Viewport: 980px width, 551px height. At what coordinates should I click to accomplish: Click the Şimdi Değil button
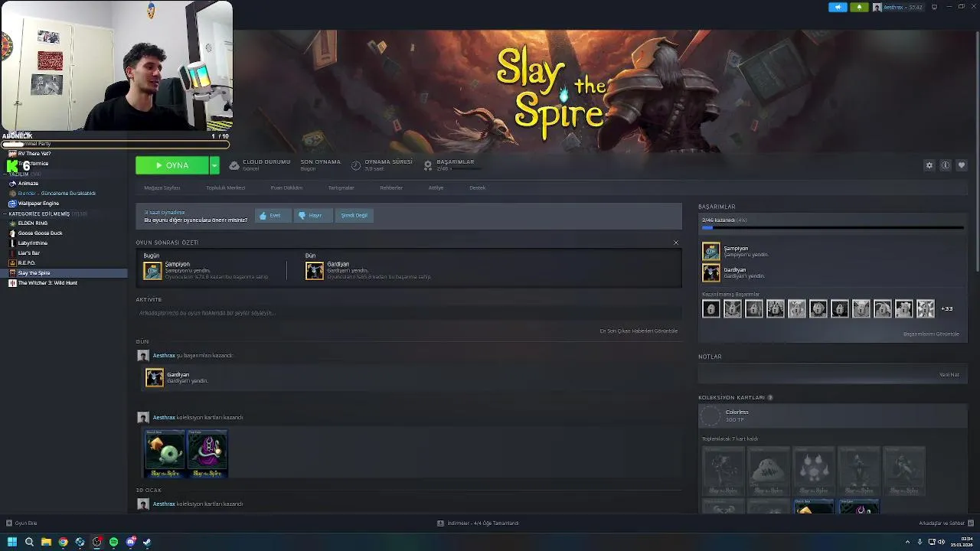pos(354,216)
